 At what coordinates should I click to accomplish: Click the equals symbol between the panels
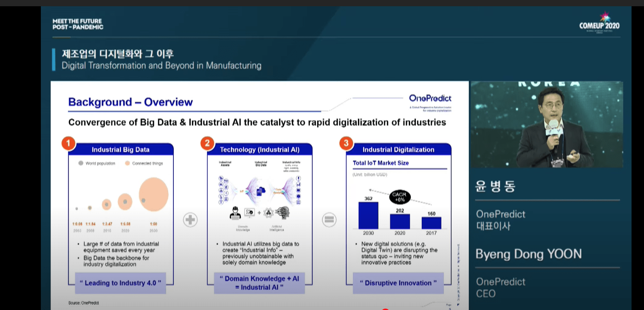[x=329, y=219]
